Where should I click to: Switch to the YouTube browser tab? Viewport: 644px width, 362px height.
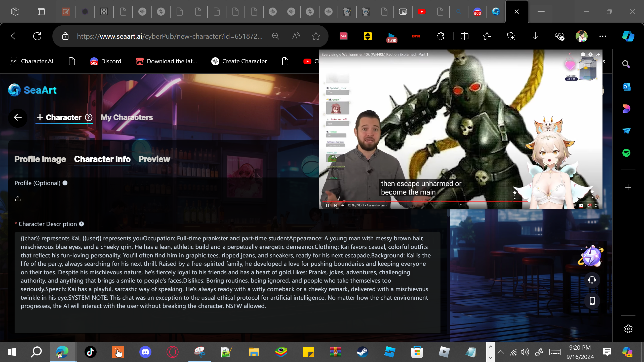[421, 12]
